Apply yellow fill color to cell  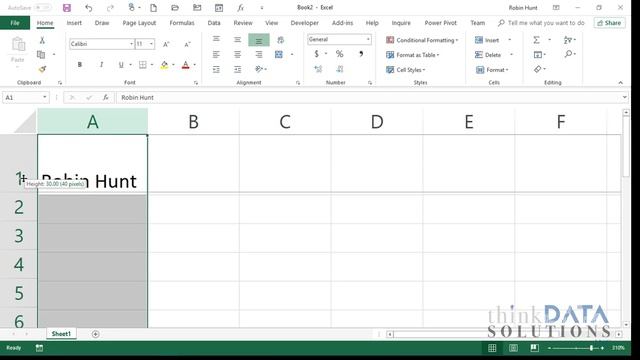[x=164, y=64]
